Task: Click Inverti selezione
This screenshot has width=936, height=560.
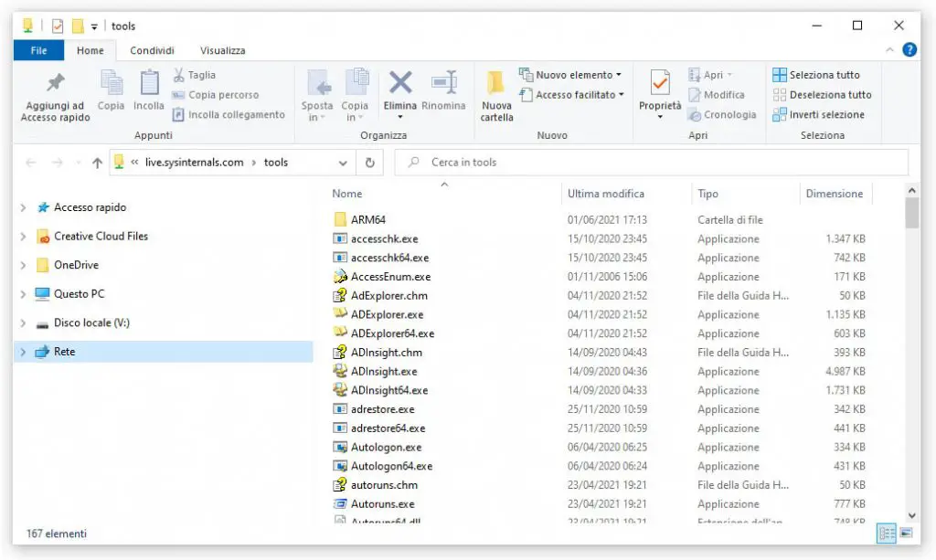Action: pyautogui.click(x=818, y=114)
